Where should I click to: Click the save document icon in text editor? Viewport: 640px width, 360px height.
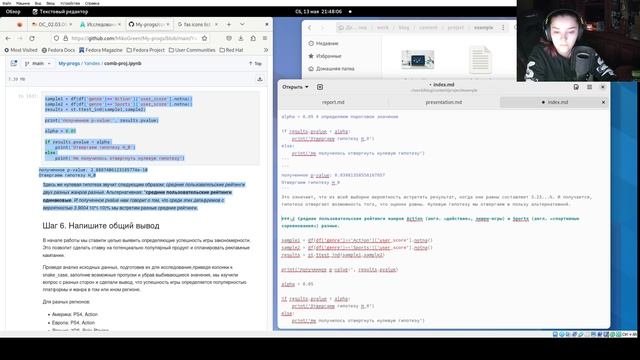point(576,87)
